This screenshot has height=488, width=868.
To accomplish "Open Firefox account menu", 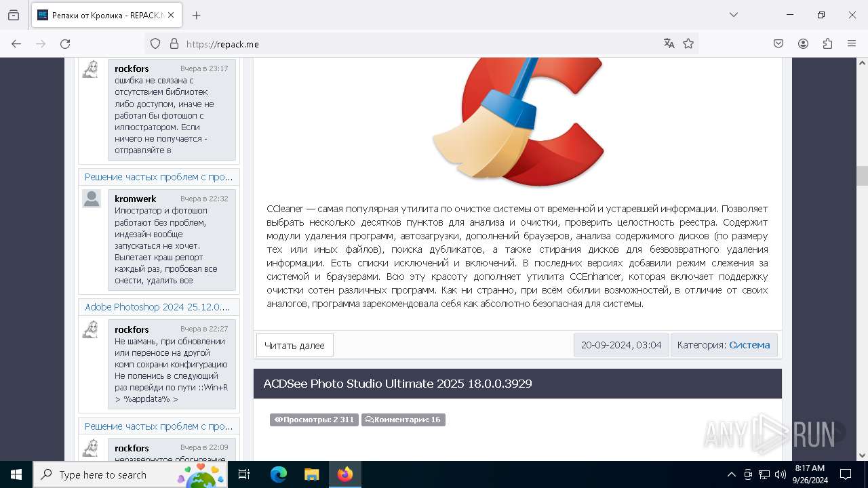I will [x=803, y=43].
